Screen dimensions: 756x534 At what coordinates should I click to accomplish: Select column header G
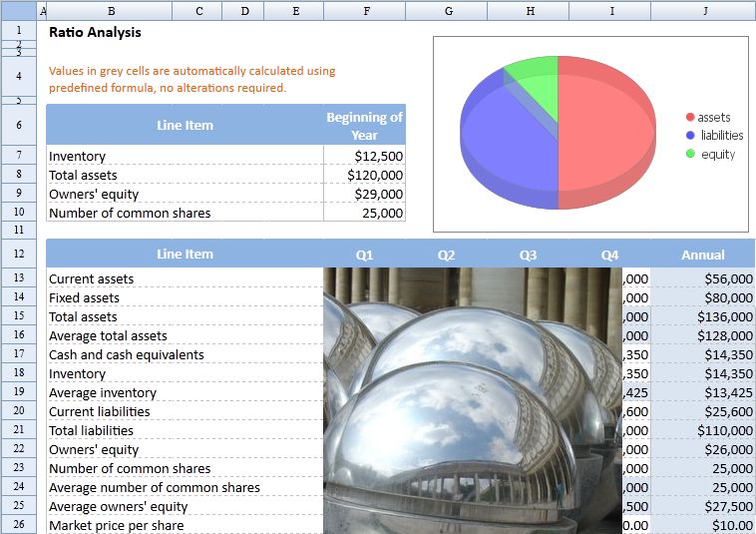449,11
